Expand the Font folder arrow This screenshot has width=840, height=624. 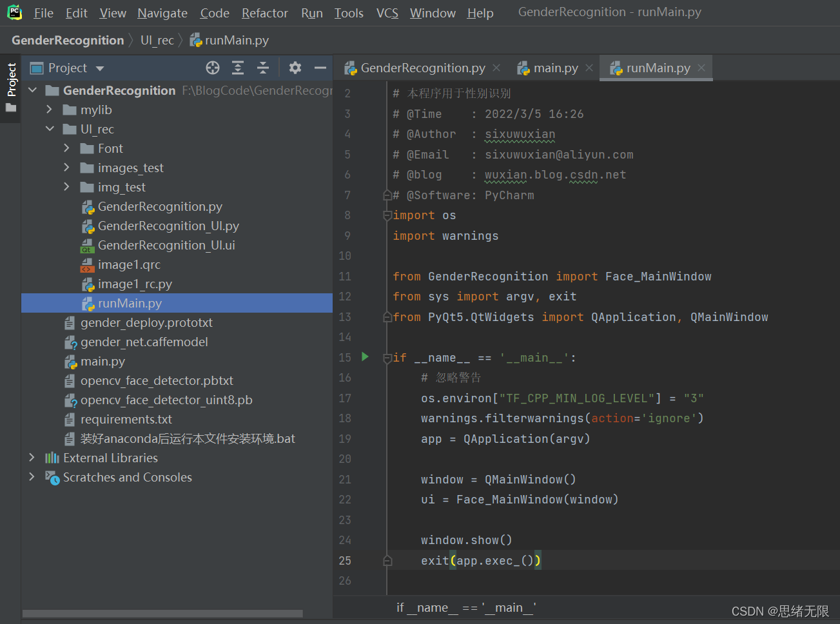67,148
